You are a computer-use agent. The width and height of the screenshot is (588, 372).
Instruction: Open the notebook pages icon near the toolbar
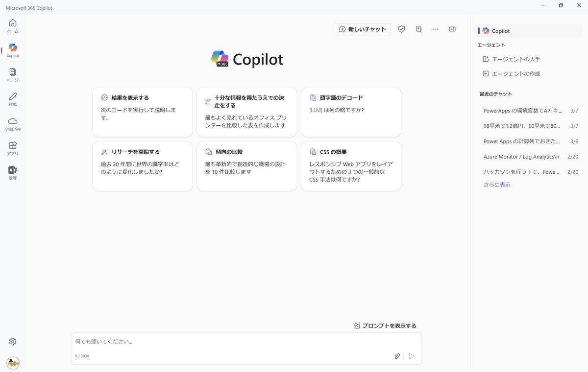click(418, 29)
